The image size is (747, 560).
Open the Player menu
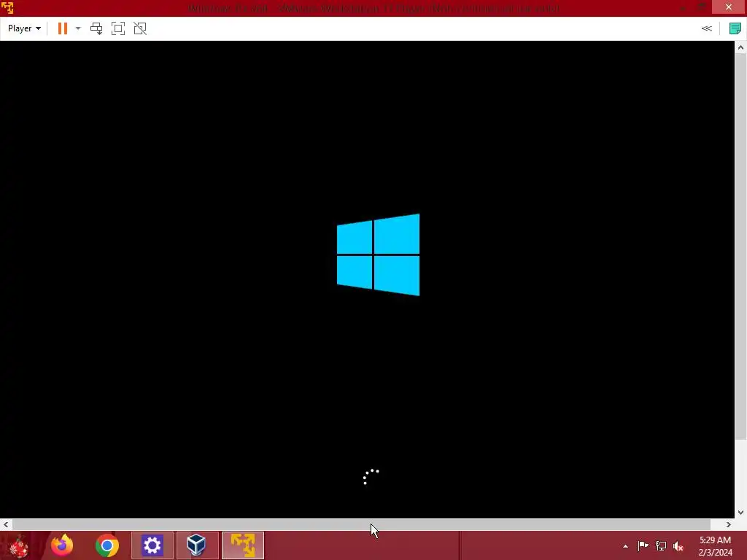24,28
